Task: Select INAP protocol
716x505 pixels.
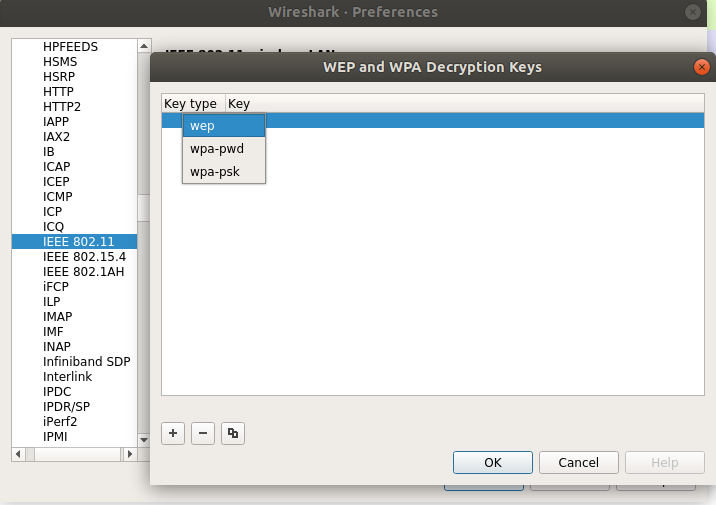Action: tap(57, 347)
